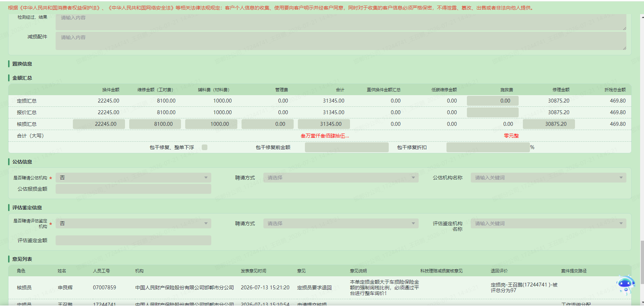This screenshot has height=308, width=644.
Task: Click the 核损汇总 换件金额 field 22245.00
Action: click(99, 124)
